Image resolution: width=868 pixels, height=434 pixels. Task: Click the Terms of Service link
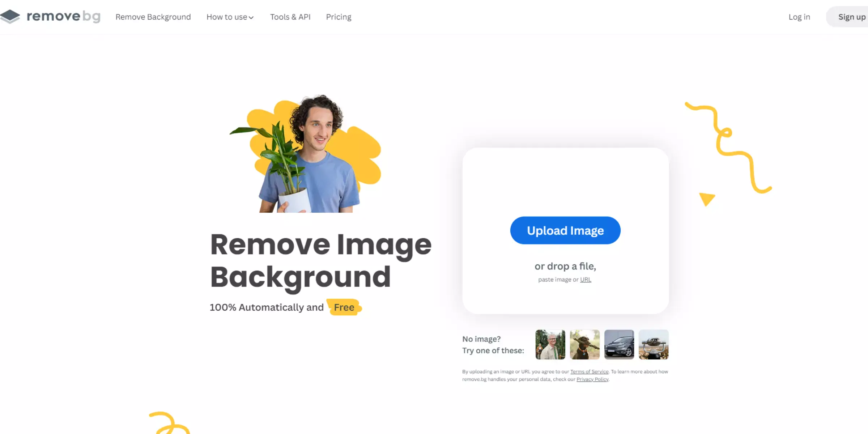pyautogui.click(x=589, y=371)
